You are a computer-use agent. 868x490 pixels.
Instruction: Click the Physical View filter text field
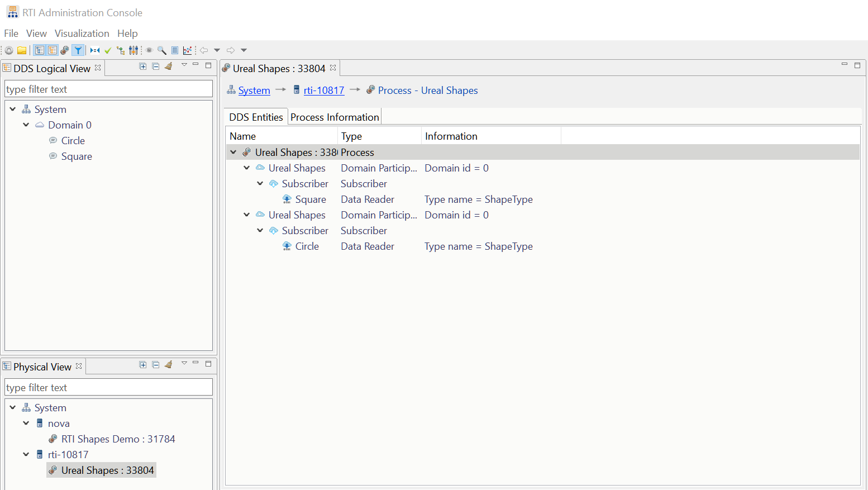(x=108, y=388)
